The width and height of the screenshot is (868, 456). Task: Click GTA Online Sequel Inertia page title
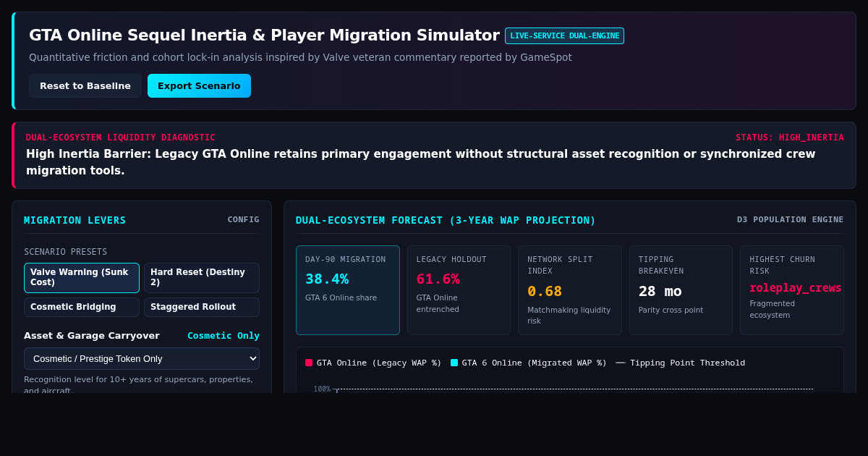point(264,35)
